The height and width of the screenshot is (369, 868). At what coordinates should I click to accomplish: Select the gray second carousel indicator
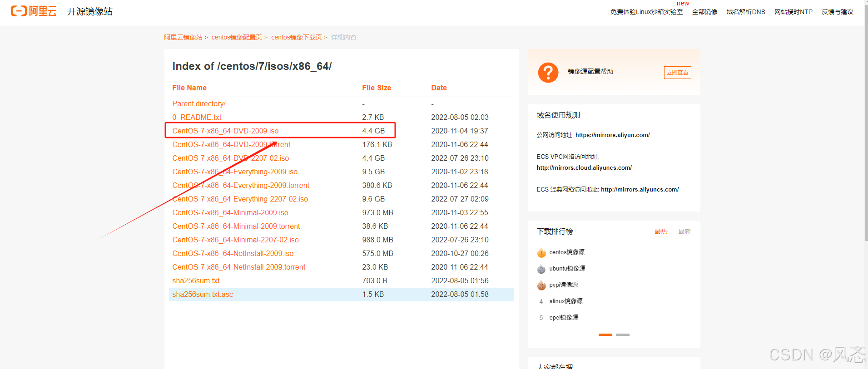623,335
